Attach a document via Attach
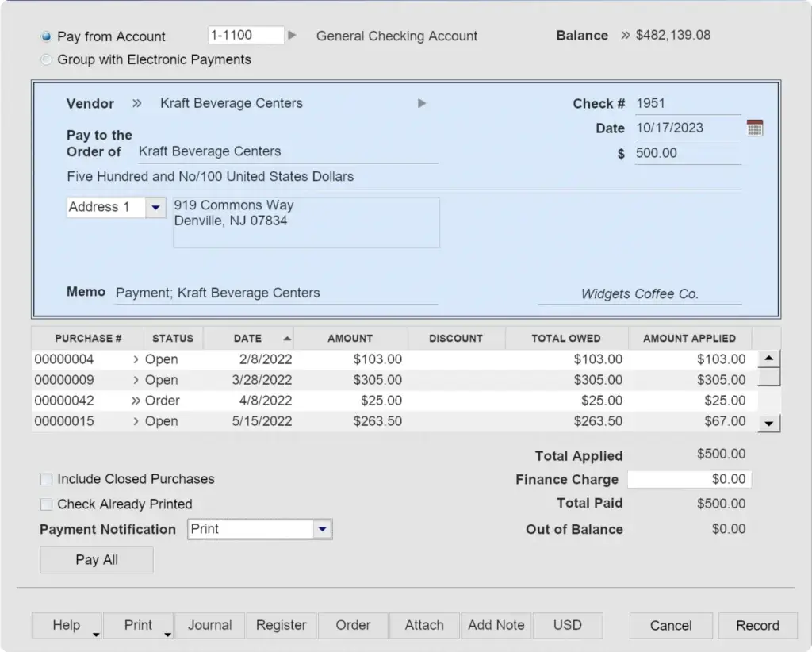This screenshot has height=652, width=812. [x=424, y=626]
